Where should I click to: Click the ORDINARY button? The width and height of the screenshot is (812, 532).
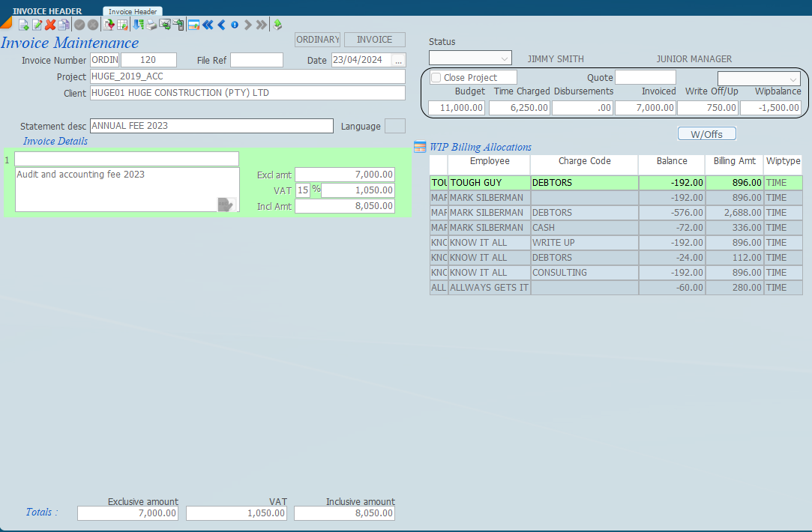(x=318, y=40)
